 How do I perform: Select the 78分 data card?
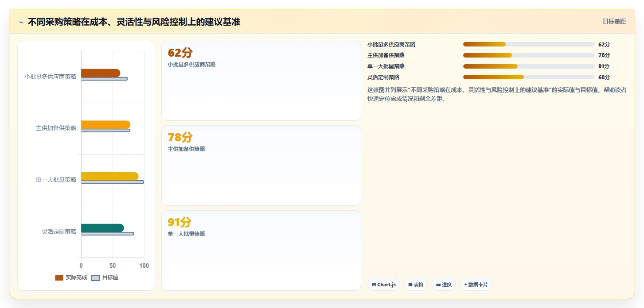(x=261, y=166)
